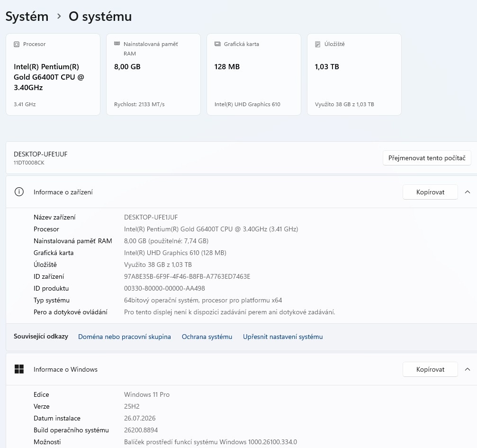This screenshot has height=448, width=477.
Task: Click Přejmenovat tento počítač button
Action: (427, 158)
